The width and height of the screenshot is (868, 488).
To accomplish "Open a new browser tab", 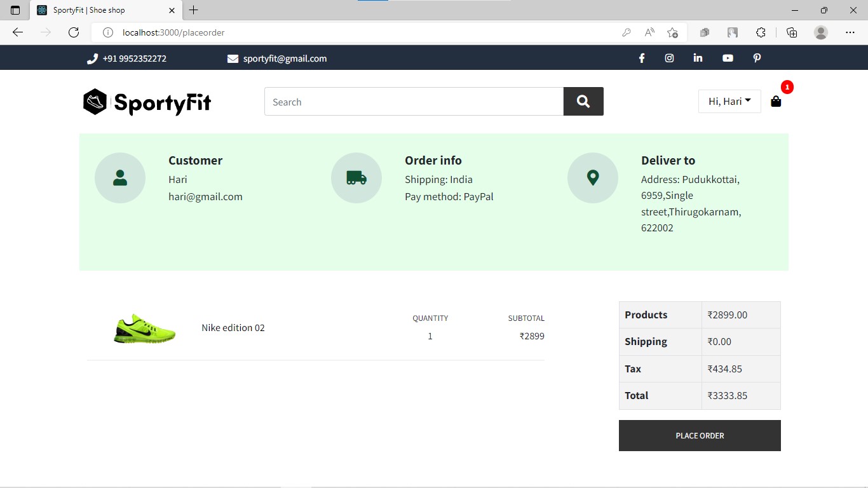I will click(x=193, y=10).
